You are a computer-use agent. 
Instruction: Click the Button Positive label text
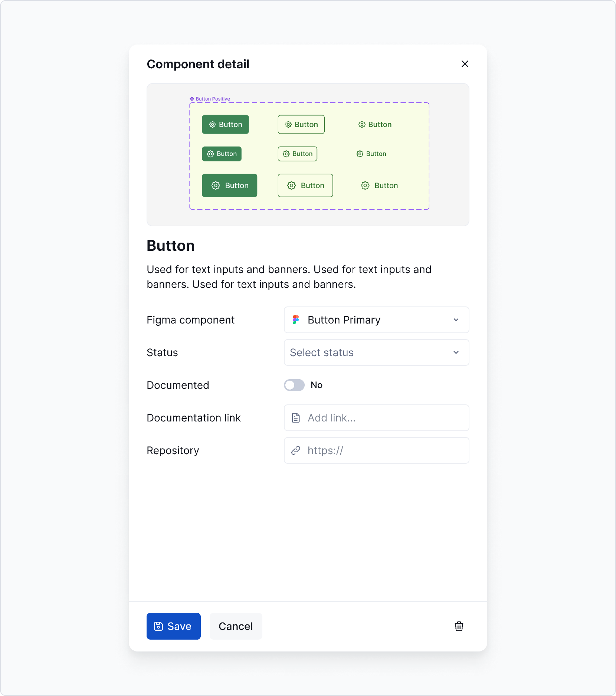[x=213, y=99]
